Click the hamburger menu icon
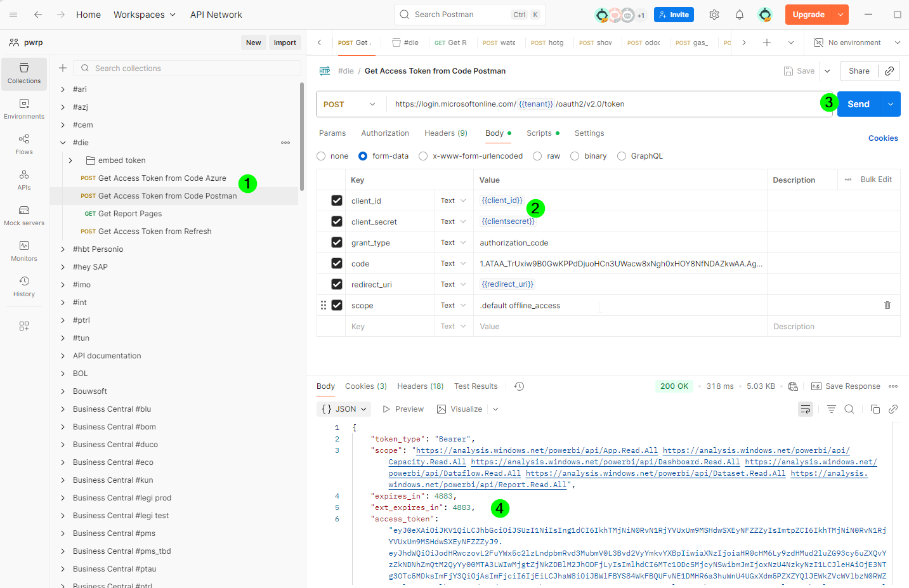The image size is (909, 588). point(13,15)
